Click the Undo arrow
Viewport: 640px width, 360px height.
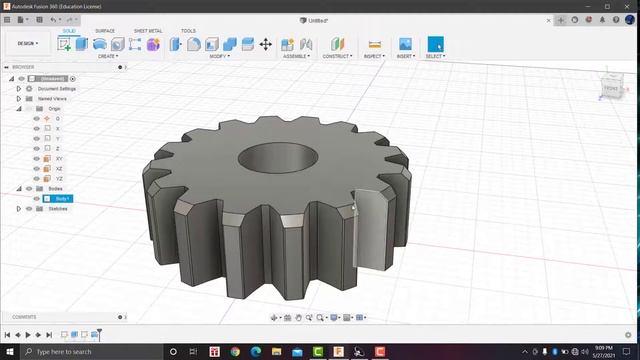[53, 20]
